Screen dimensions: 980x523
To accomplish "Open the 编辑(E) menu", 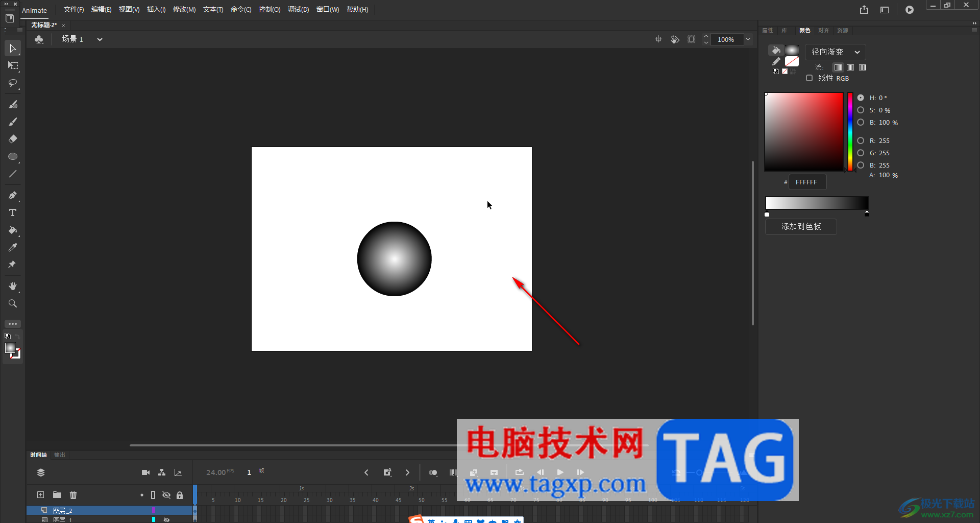I will (101, 10).
